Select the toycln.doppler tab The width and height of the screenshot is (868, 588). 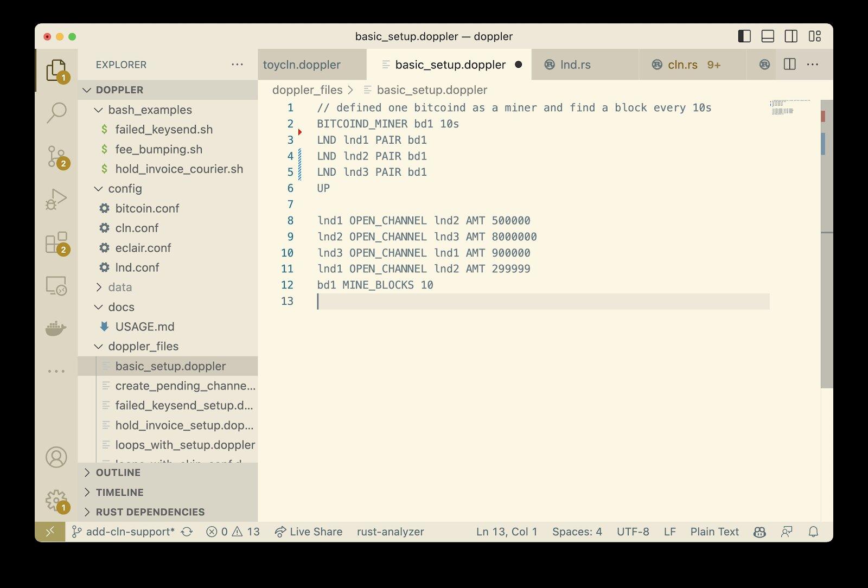click(302, 64)
